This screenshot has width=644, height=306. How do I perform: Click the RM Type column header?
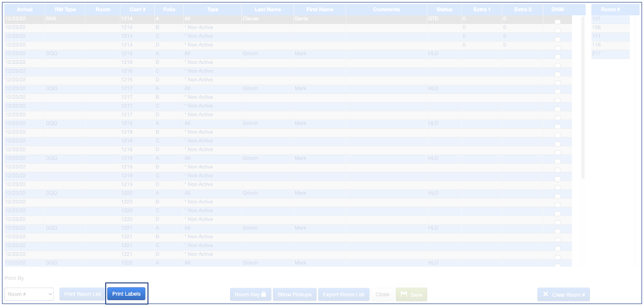(65, 9)
